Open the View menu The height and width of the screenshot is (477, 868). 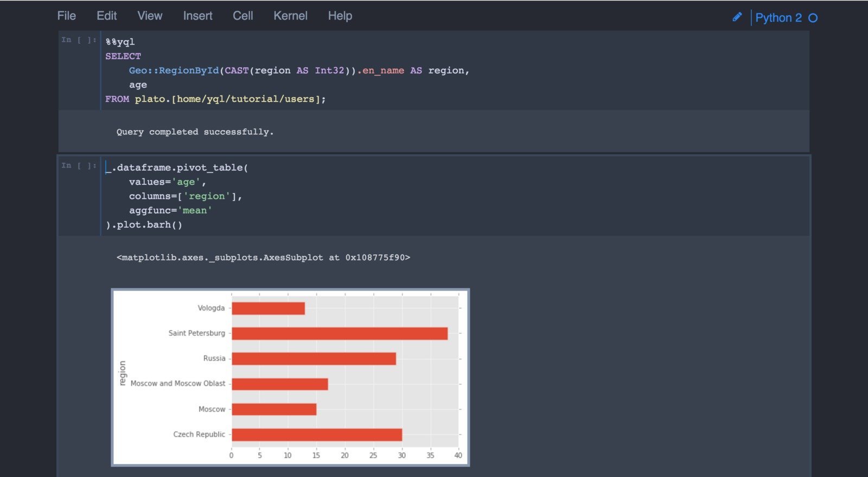pos(150,16)
